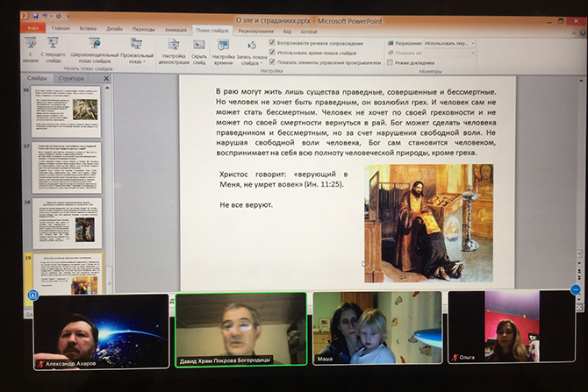The image size is (588, 392).
Task: Start slideshow from current slide icon
Action: 53,42
